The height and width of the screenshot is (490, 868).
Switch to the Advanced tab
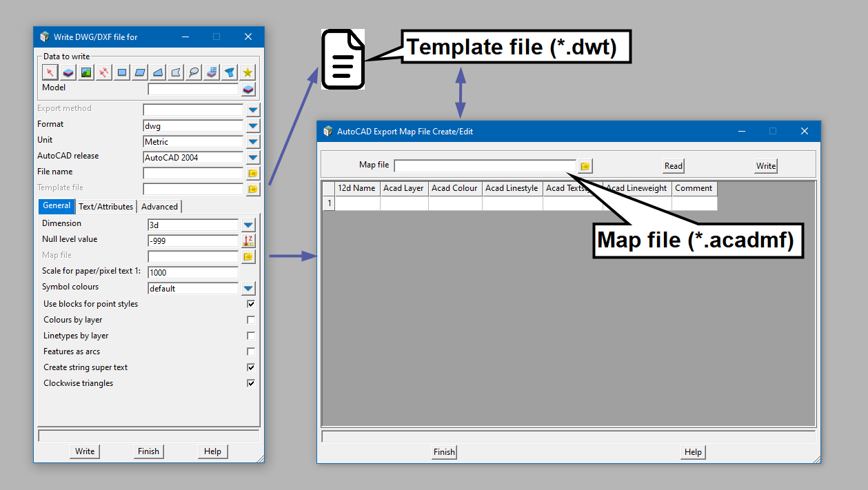coord(159,206)
